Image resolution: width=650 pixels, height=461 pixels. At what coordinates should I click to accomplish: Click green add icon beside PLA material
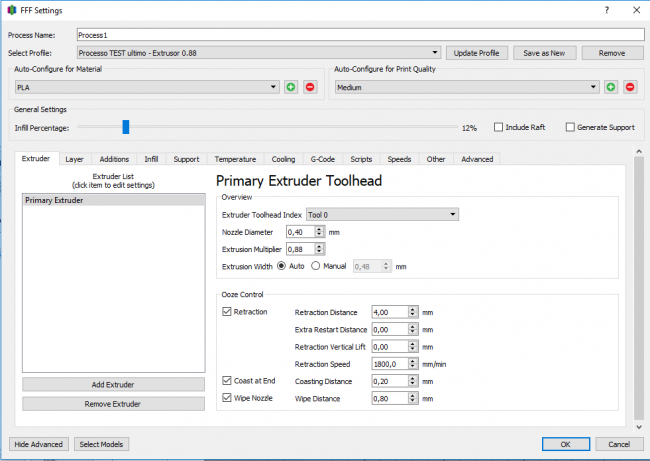(x=291, y=87)
